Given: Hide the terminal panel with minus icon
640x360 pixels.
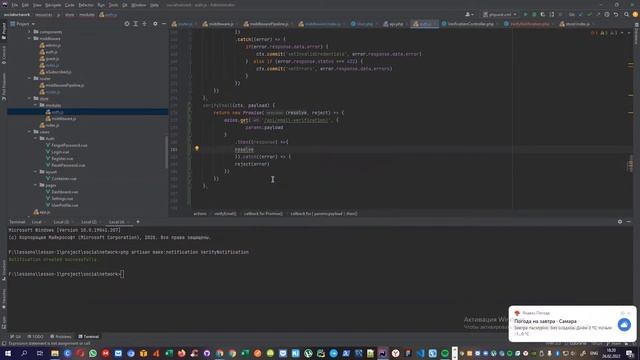Looking at the screenshot, I should pyautogui.click(x=628, y=222).
